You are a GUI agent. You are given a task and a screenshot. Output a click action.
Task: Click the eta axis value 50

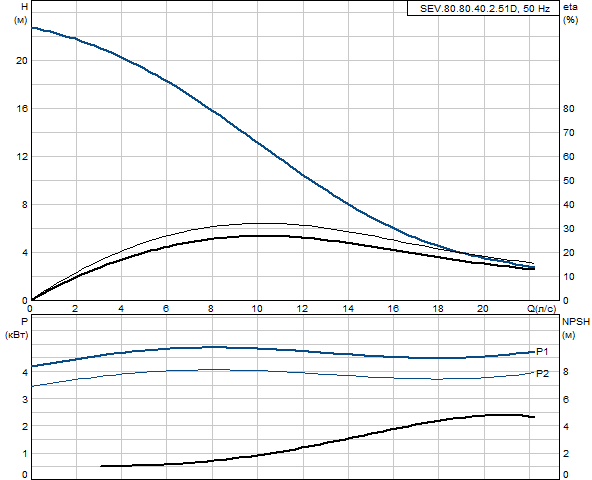[x=569, y=181]
